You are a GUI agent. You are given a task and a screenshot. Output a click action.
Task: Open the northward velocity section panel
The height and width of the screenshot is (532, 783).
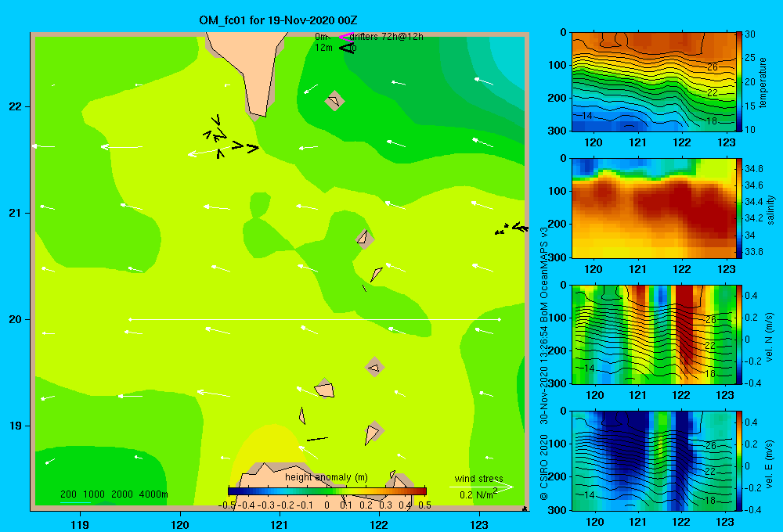[654, 334]
